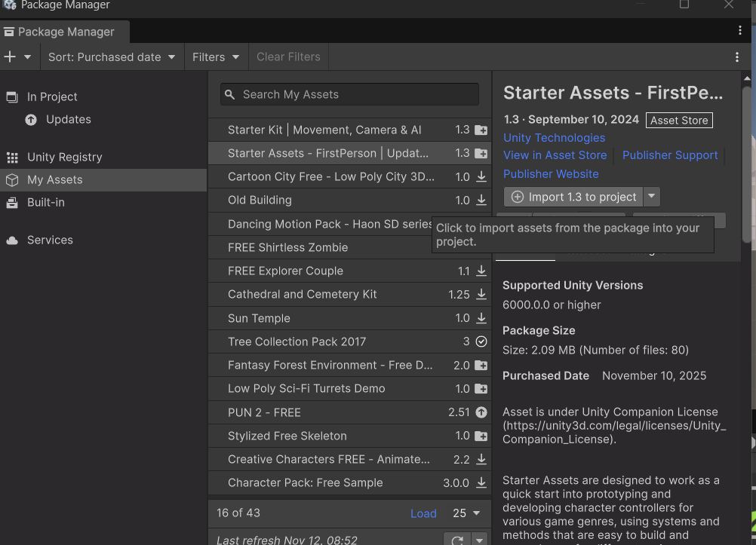The width and height of the screenshot is (756, 545).
Task: Click download icon for Old Building
Action: (x=481, y=201)
